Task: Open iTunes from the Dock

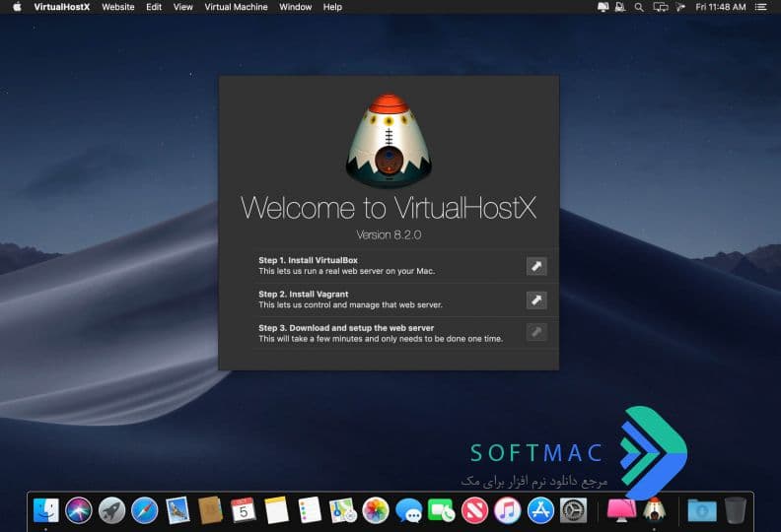Action: [x=507, y=510]
